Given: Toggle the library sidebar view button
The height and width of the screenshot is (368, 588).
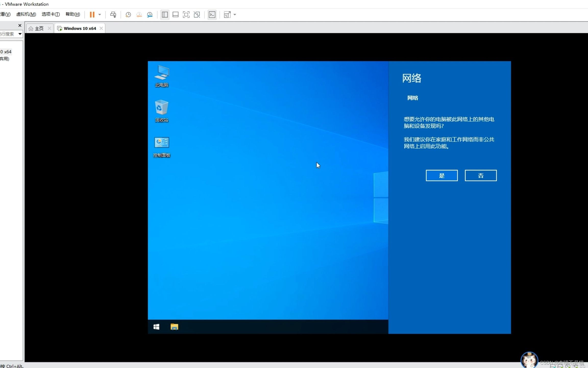Looking at the screenshot, I should (x=165, y=15).
